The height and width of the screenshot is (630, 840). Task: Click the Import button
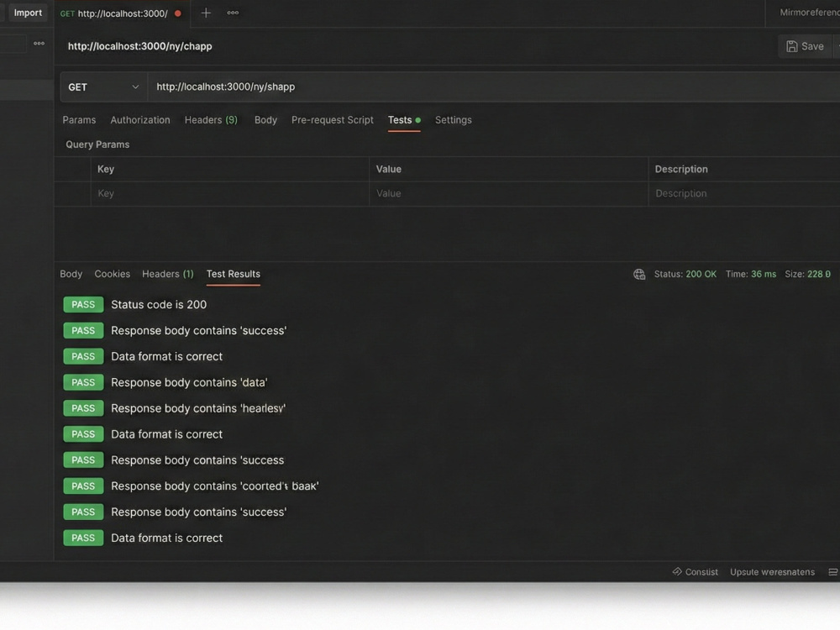click(x=28, y=13)
